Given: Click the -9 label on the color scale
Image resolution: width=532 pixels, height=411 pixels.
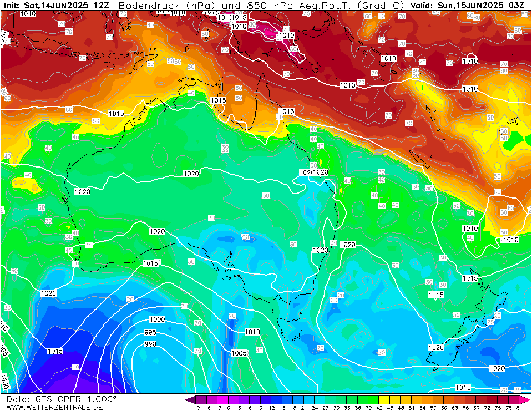Looking at the screenshot, I should [x=196, y=408].
